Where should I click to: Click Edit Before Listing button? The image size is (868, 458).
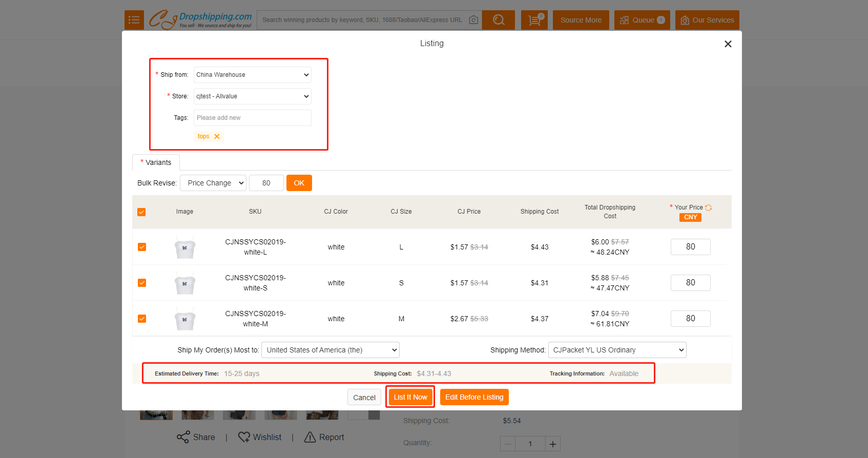474,397
